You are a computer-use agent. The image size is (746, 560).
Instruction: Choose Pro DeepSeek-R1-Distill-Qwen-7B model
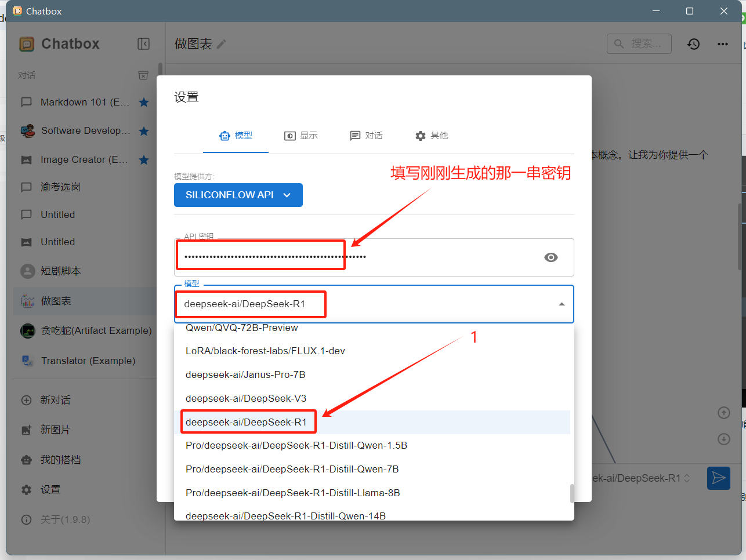(x=372, y=469)
